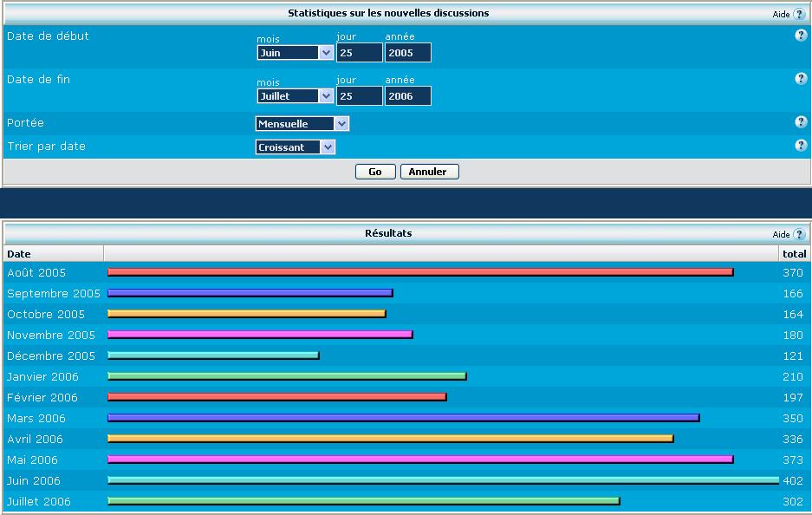Click the Décembre 2005 result bar
Image resolution: width=812 pixels, height=515 pixels.
[x=213, y=355]
